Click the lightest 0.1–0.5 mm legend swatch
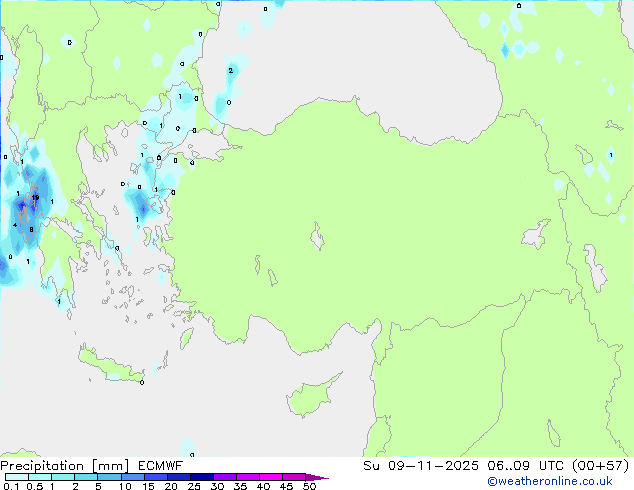The width and height of the screenshot is (634, 490). 17,477
